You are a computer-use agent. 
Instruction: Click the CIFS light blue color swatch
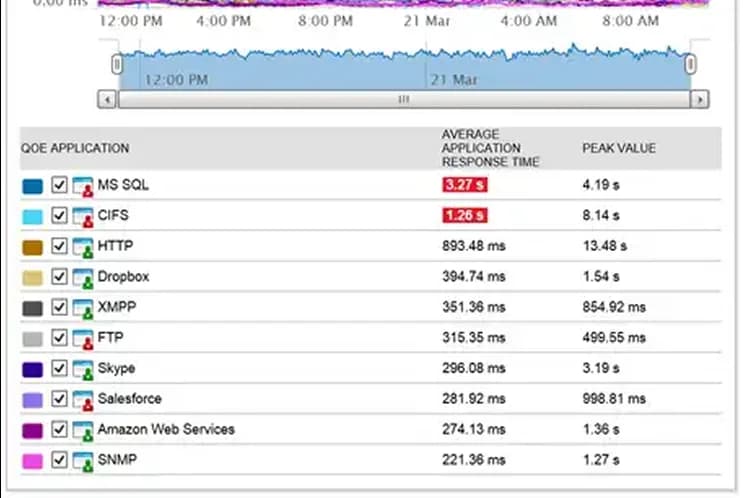[x=32, y=217]
